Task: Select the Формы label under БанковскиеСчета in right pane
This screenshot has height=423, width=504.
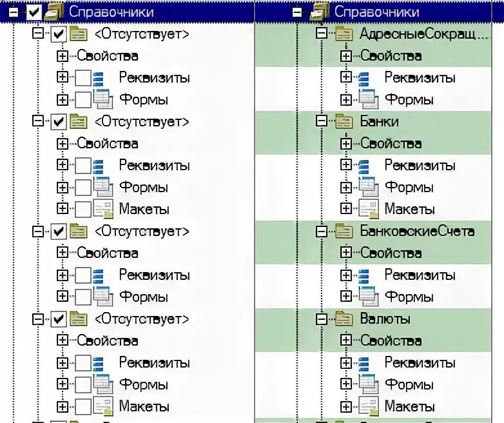Action: click(409, 297)
